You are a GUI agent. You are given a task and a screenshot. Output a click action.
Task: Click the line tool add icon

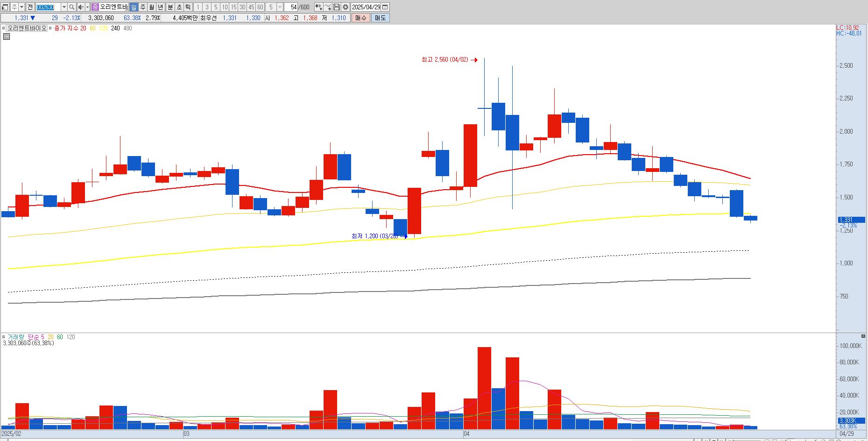coord(328,7)
